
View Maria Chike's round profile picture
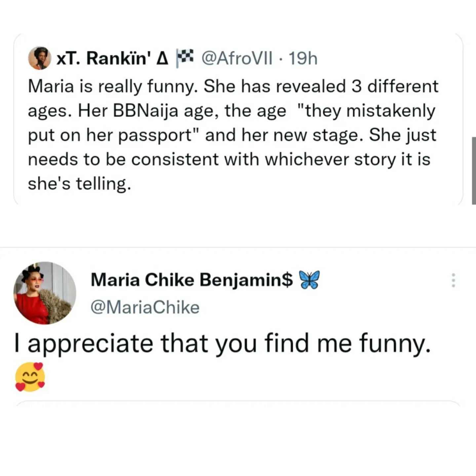45,293
